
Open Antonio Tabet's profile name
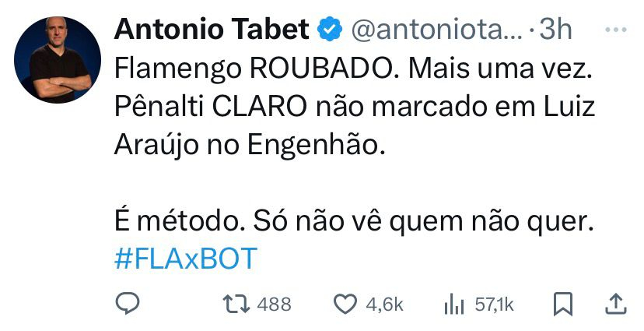(212, 29)
